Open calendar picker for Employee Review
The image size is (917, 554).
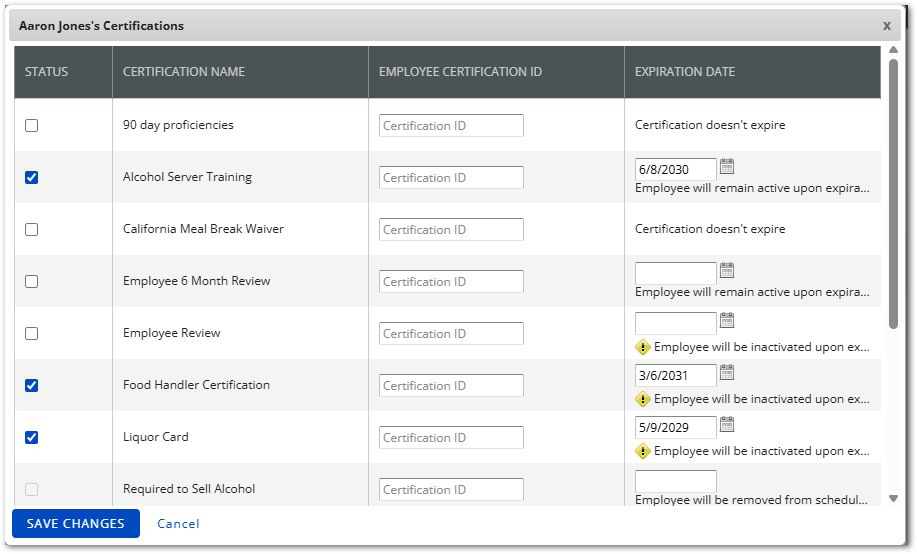click(726, 320)
